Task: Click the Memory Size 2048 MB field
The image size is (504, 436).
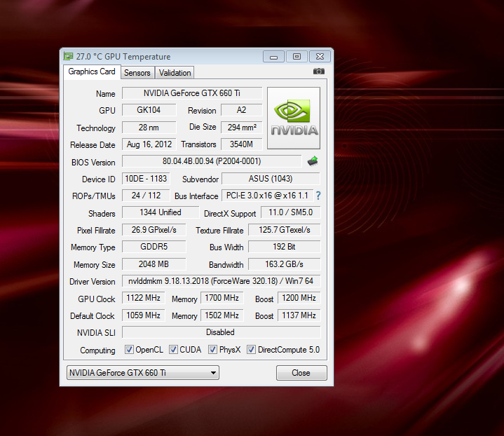Action: [x=154, y=264]
